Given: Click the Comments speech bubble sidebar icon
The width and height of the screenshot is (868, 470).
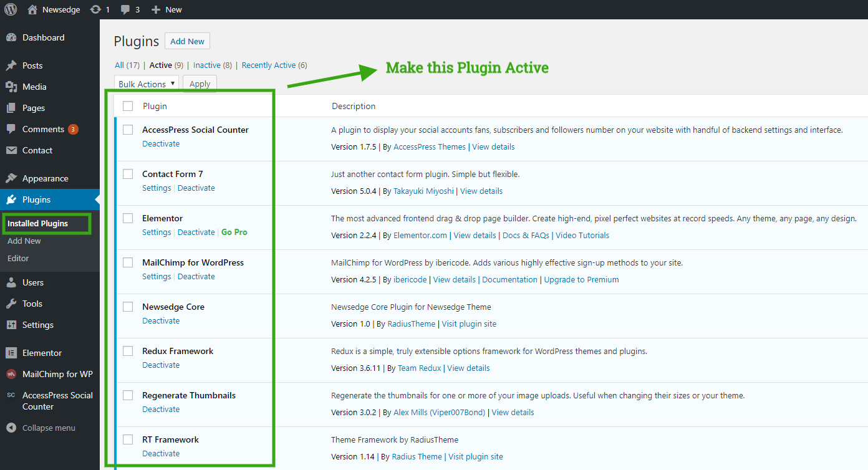Looking at the screenshot, I should (x=11, y=129).
